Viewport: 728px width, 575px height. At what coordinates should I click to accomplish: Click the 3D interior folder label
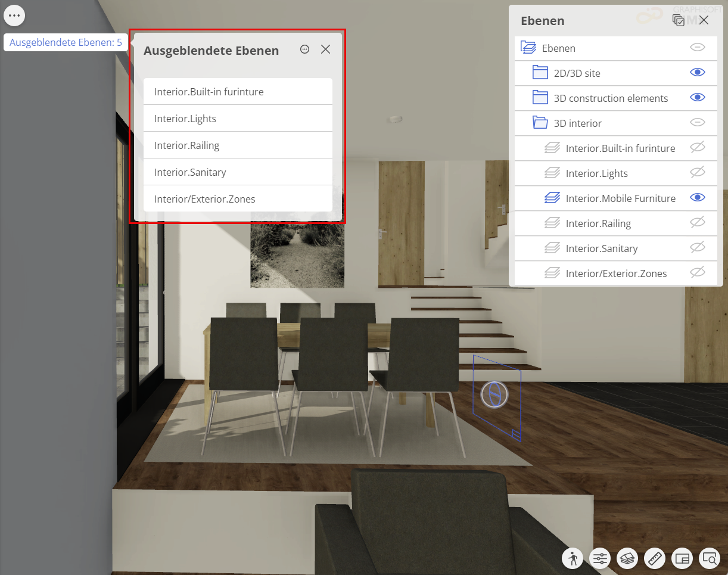(578, 123)
